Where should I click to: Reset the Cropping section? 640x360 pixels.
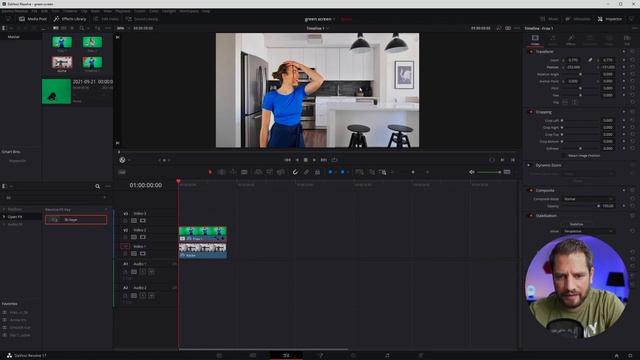(x=632, y=112)
